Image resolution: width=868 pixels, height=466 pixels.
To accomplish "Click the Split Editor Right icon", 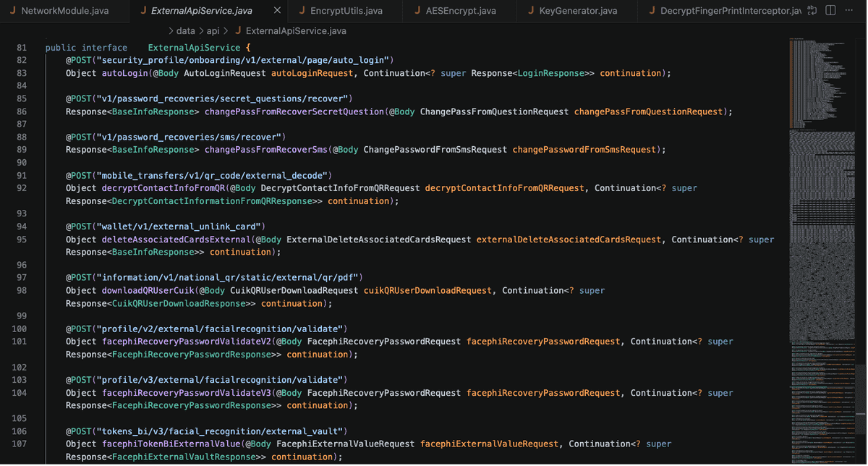I will tap(830, 11).
